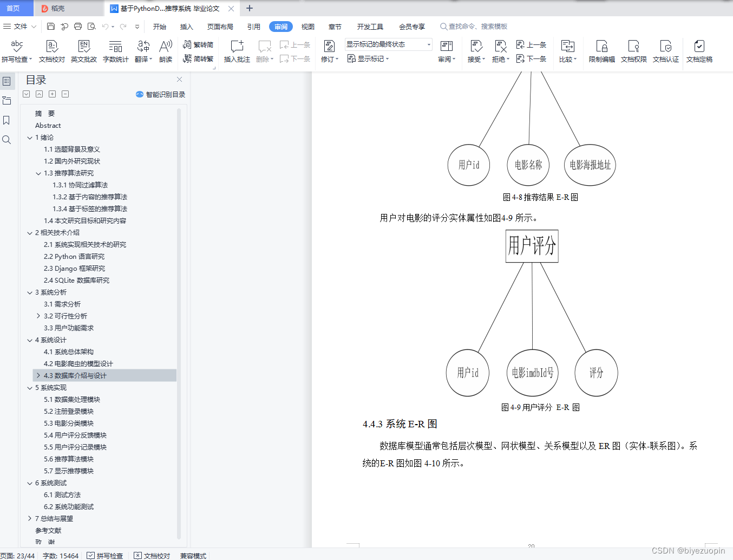The width and height of the screenshot is (733, 560).
Task: Accept the change (接受)
Action: [x=476, y=51]
